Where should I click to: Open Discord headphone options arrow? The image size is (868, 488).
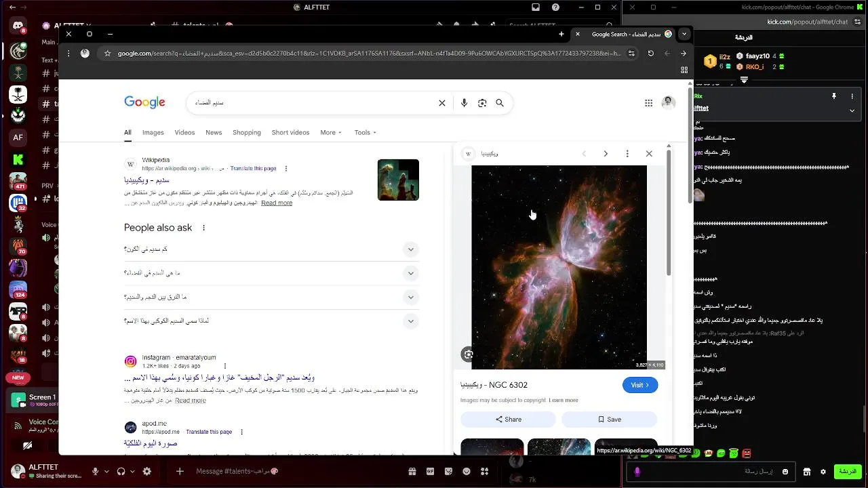pos(132,471)
